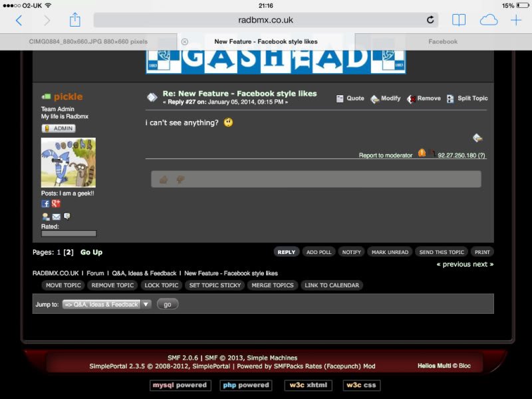
Task: Open Q&A, Ideas & Feedback breadcrumb
Action: click(x=144, y=273)
